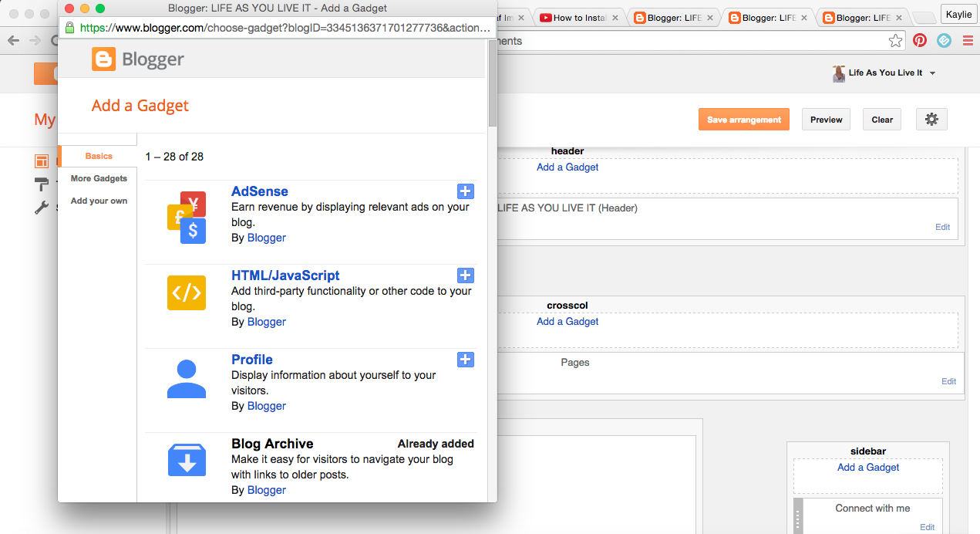Open the HTML/JavaScript gadget title link
The width and height of the screenshot is (980, 534).
pos(285,275)
